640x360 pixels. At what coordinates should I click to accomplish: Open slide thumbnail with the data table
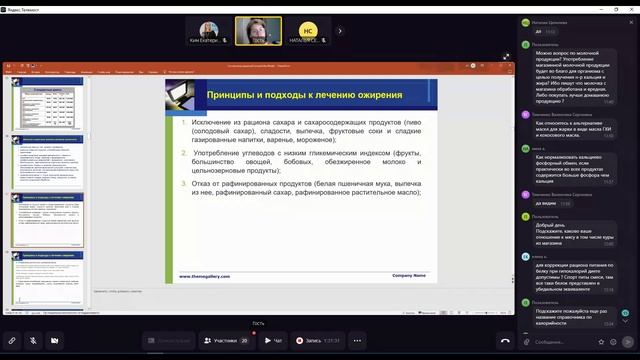coord(47,104)
